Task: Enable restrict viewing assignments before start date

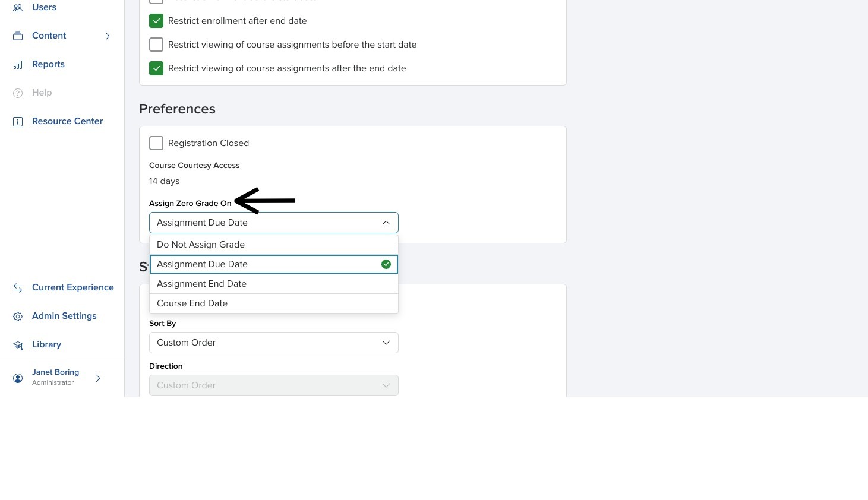Action: (156, 45)
